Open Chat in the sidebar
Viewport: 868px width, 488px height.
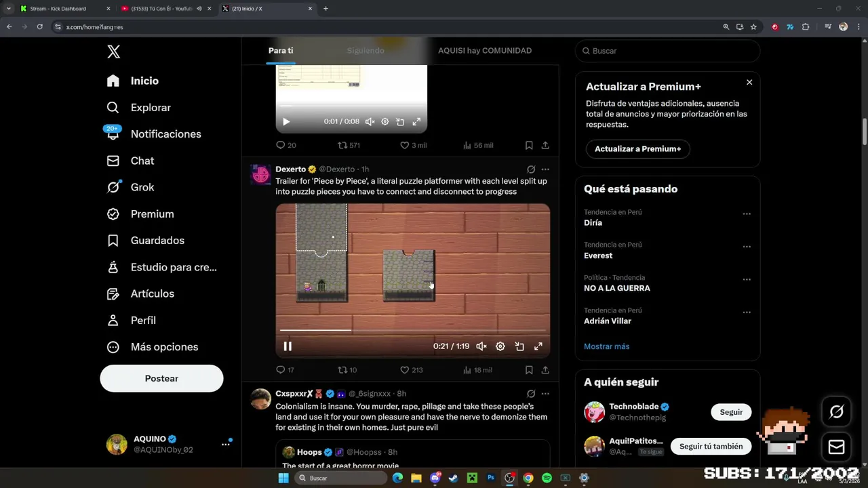(130, 161)
